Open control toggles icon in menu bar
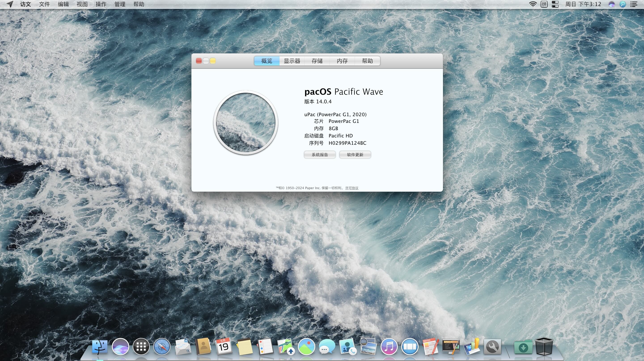This screenshot has height=361, width=644. (x=555, y=4)
